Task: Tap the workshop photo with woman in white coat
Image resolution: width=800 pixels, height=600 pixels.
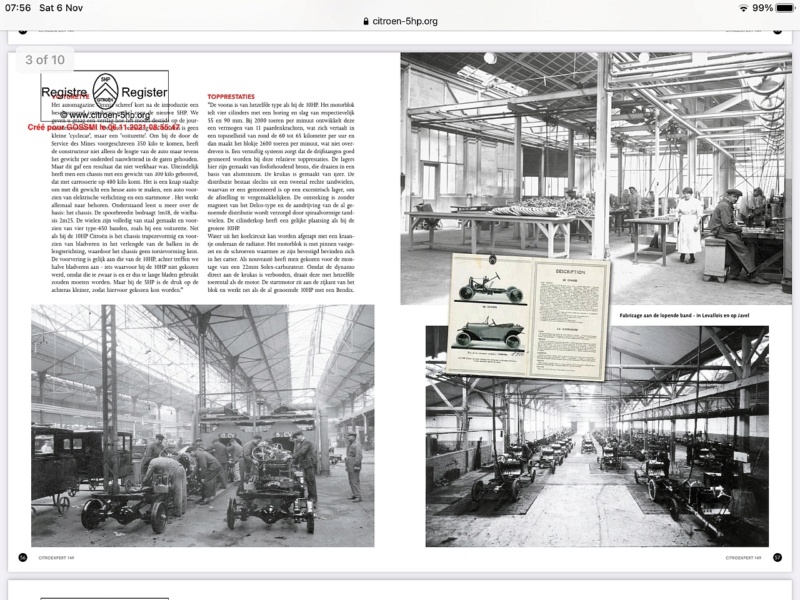Action: coord(596,178)
